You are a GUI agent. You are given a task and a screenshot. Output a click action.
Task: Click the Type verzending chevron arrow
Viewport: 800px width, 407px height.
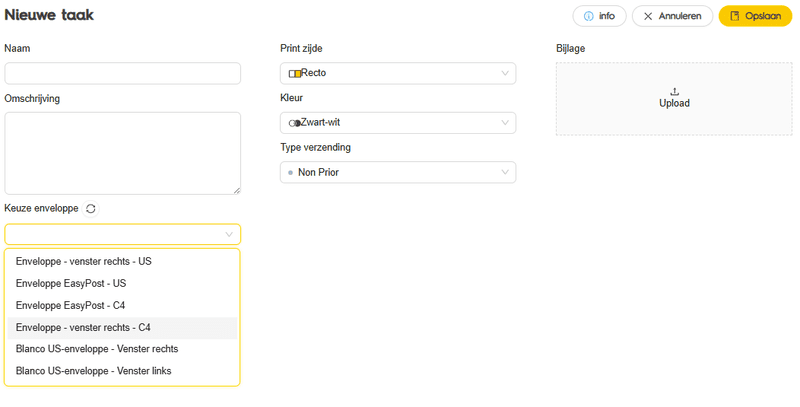(x=505, y=172)
